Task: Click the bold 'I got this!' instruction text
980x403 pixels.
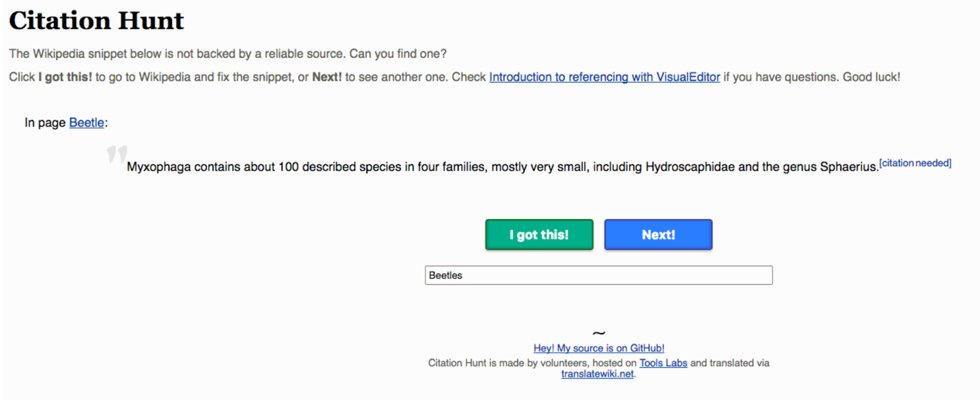Action: (x=65, y=77)
